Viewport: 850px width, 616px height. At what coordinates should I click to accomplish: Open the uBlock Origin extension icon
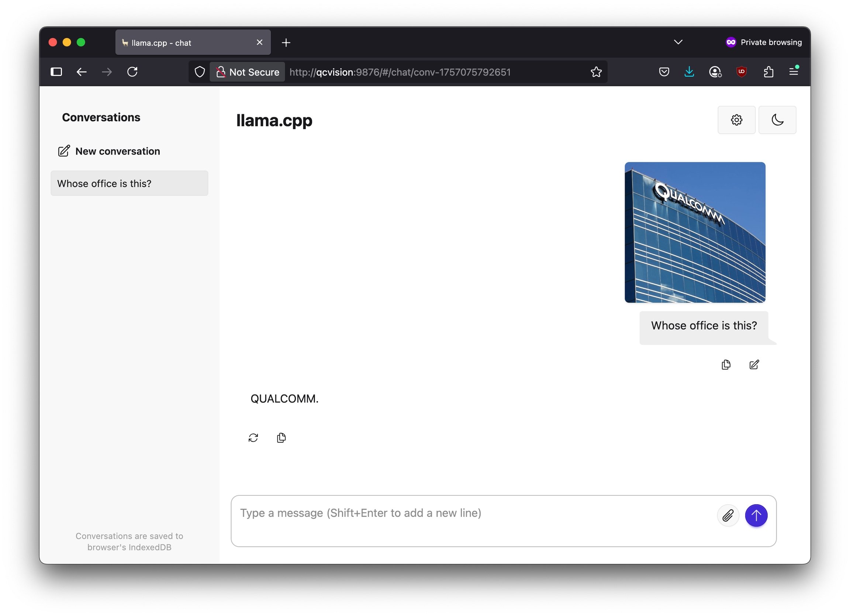741,72
